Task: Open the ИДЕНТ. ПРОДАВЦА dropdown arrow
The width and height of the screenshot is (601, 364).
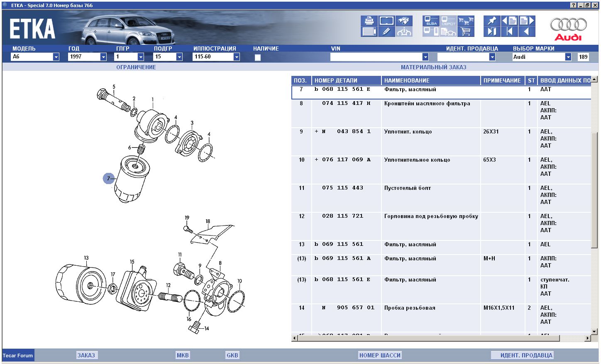Action: (x=492, y=57)
